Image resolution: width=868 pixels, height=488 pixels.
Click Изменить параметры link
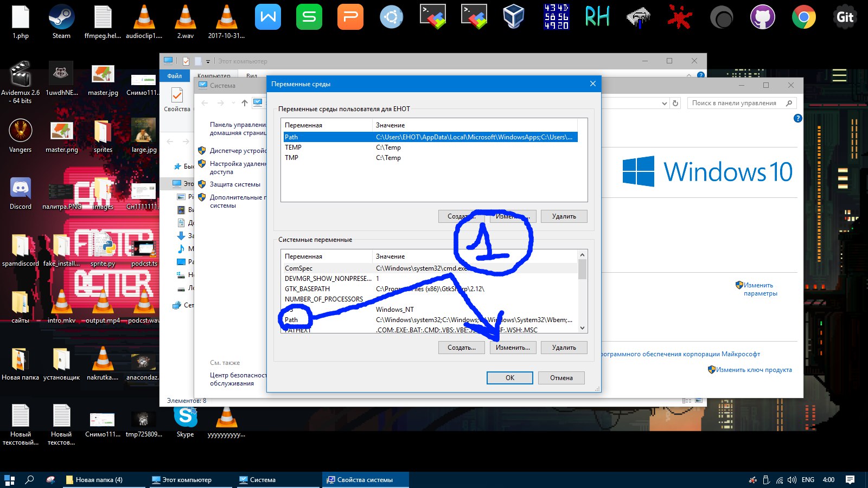pos(760,289)
